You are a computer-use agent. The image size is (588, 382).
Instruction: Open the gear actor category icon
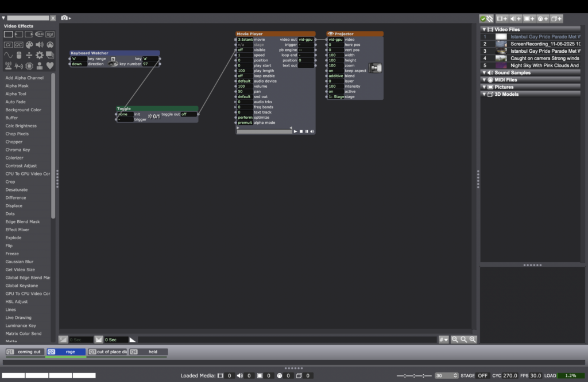point(40,55)
